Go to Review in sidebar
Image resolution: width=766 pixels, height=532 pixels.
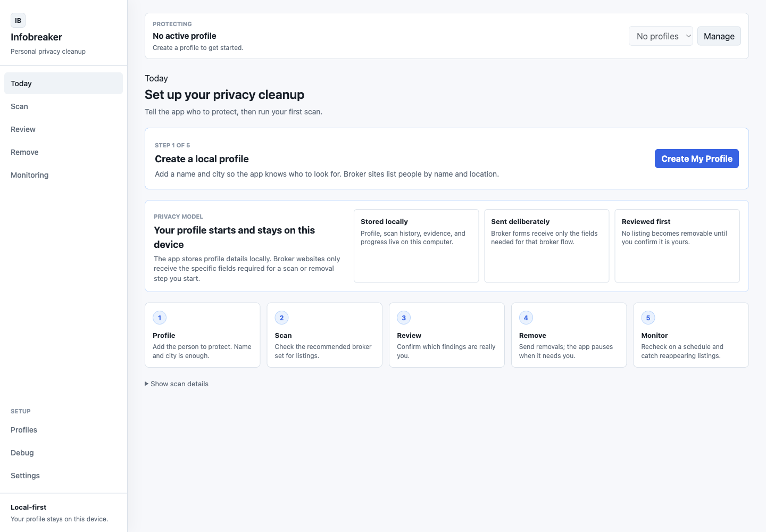pyautogui.click(x=63, y=129)
